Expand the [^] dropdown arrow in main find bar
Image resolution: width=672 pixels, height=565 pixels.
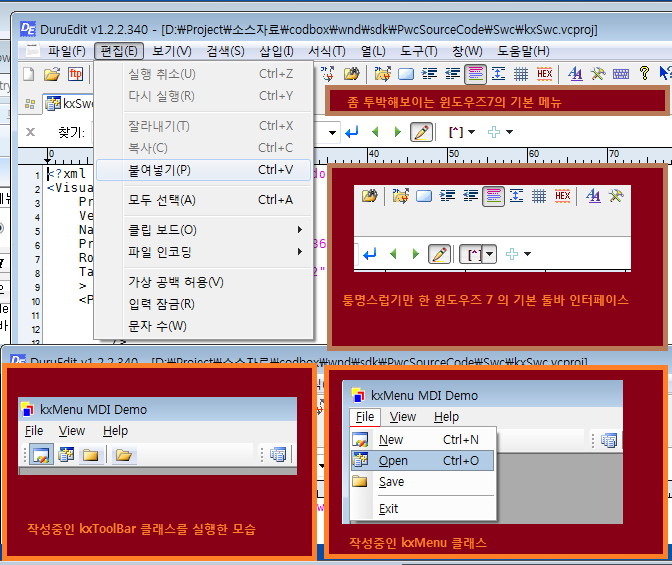(471, 132)
